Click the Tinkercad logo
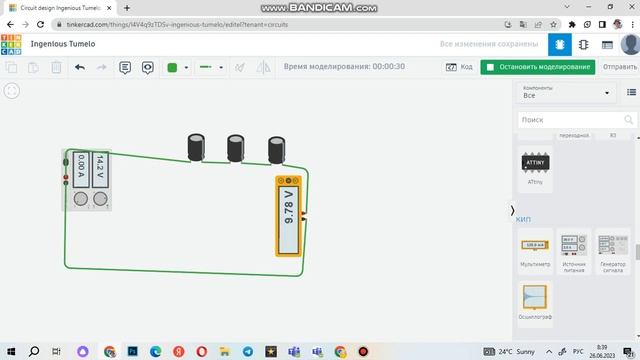Image resolution: width=640 pixels, height=360 pixels. pyautogui.click(x=11, y=44)
